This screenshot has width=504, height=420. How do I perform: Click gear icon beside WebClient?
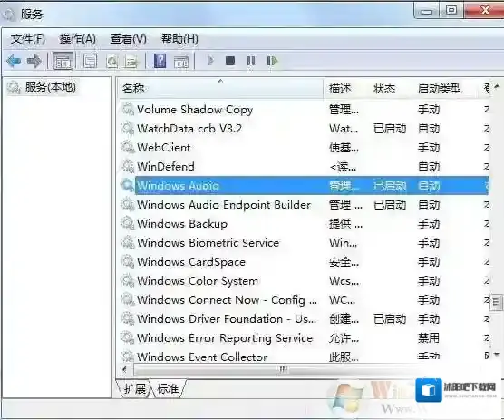coord(128,148)
